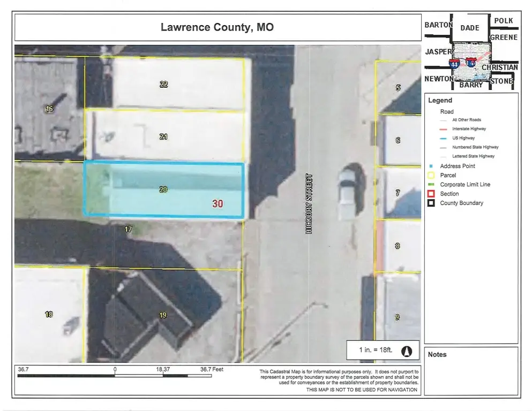Click STONE county on locator map
The height and width of the screenshot is (411, 532).
[x=501, y=81]
